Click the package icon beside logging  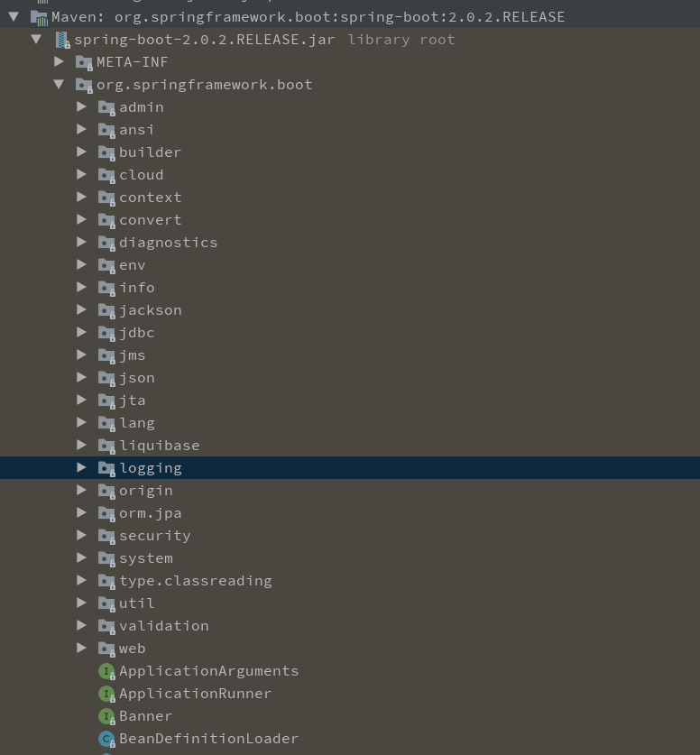coord(106,467)
